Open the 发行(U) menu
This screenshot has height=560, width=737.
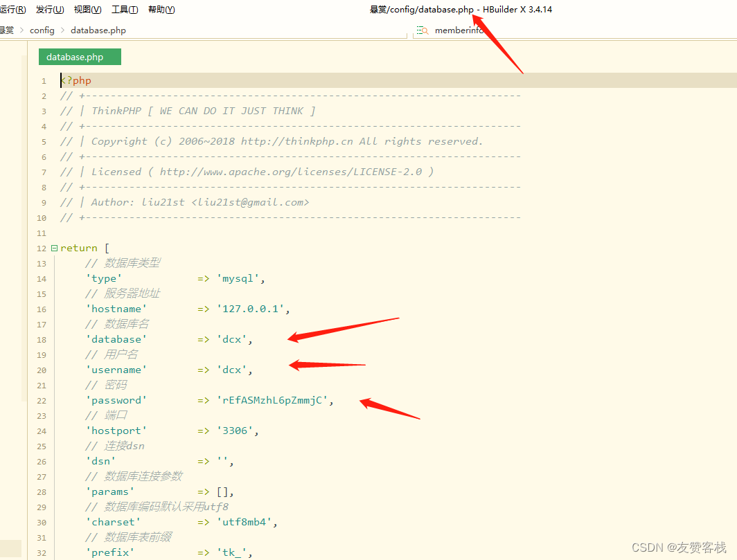pyautogui.click(x=50, y=10)
